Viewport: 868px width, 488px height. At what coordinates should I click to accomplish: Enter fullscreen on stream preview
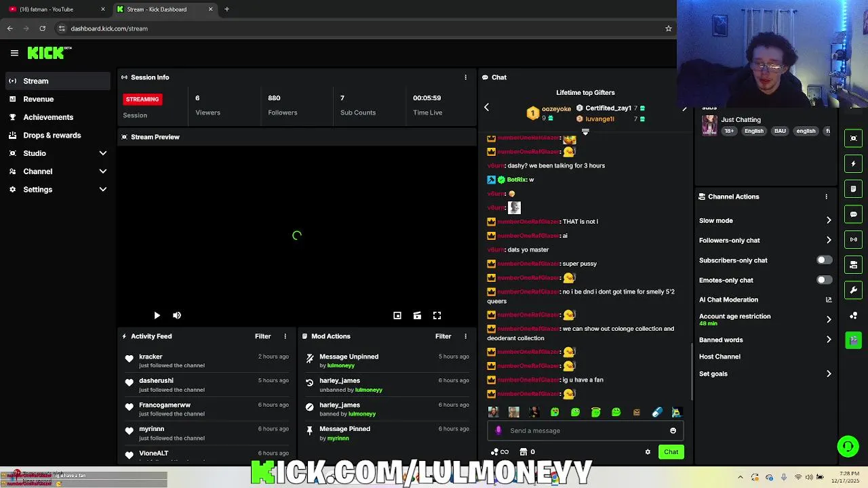(x=437, y=315)
